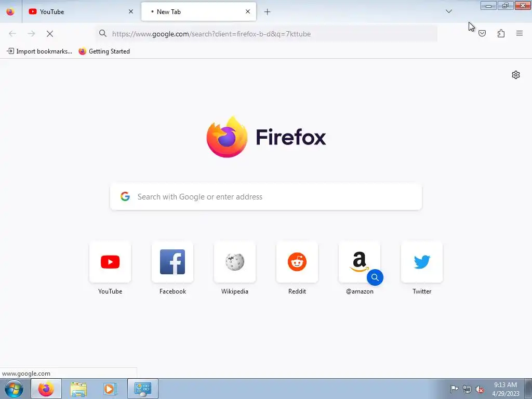Image resolution: width=532 pixels, height=399 pixels.
Task: Expand the list all tabs chevron
Action: [x=449, y=11]
